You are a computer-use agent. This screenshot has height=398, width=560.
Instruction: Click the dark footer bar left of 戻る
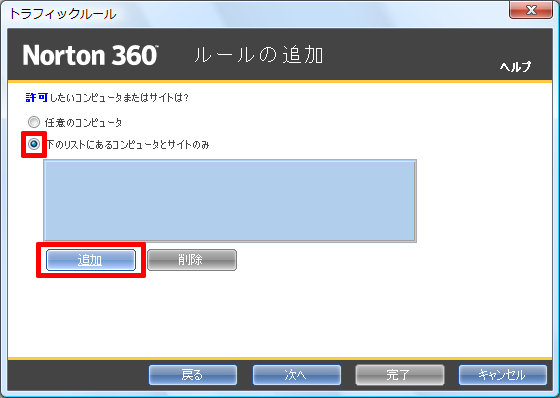tap(78, 375)
